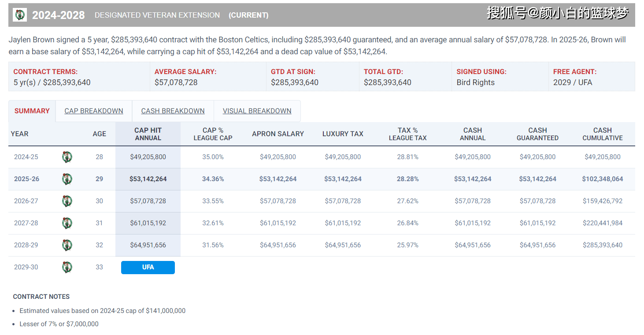
Task: Click the Celtics logo in the 2024-25 row
Action: tap(67, 157)
